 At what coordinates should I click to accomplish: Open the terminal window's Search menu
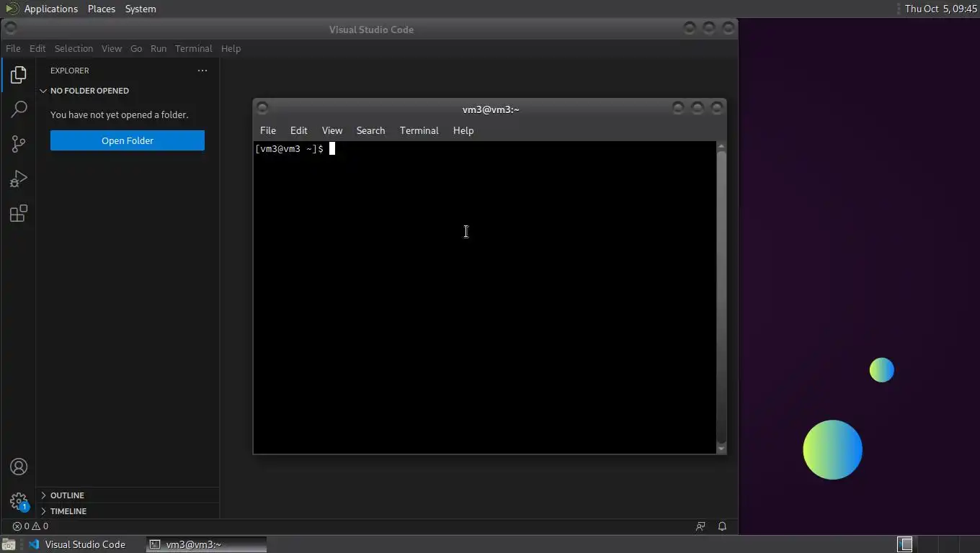[x=370, y=130]
